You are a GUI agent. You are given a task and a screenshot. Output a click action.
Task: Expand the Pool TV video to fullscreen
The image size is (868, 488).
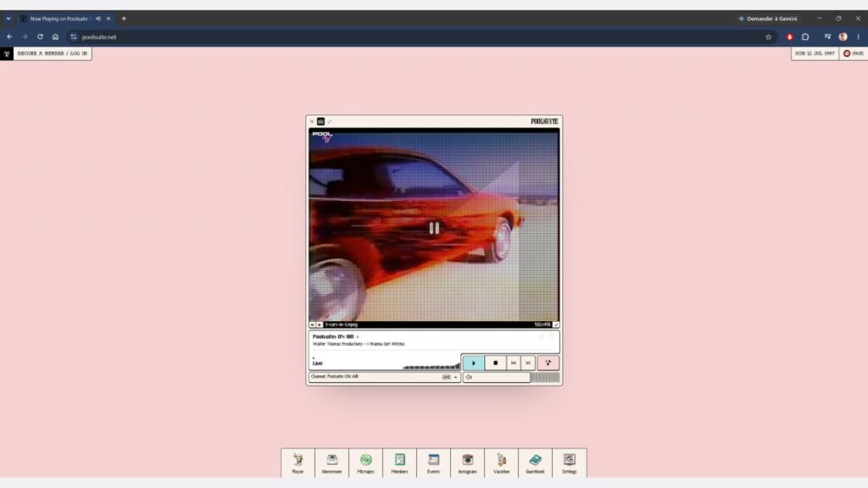(x=556, y=324)
